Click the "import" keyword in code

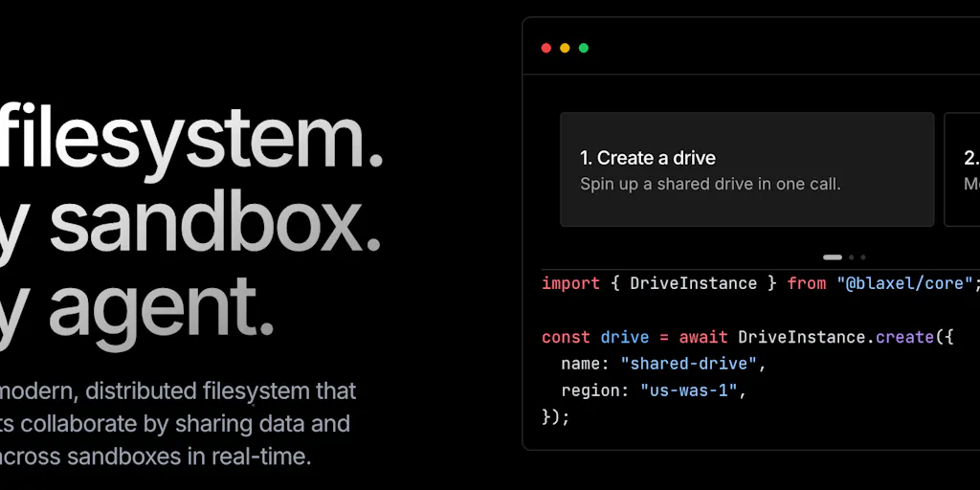[570, 283]
